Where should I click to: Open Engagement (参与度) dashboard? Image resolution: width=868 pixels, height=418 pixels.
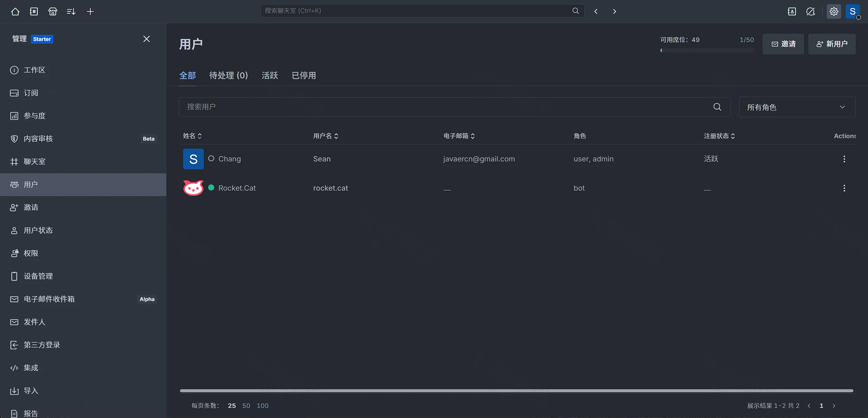pos(83,116)
